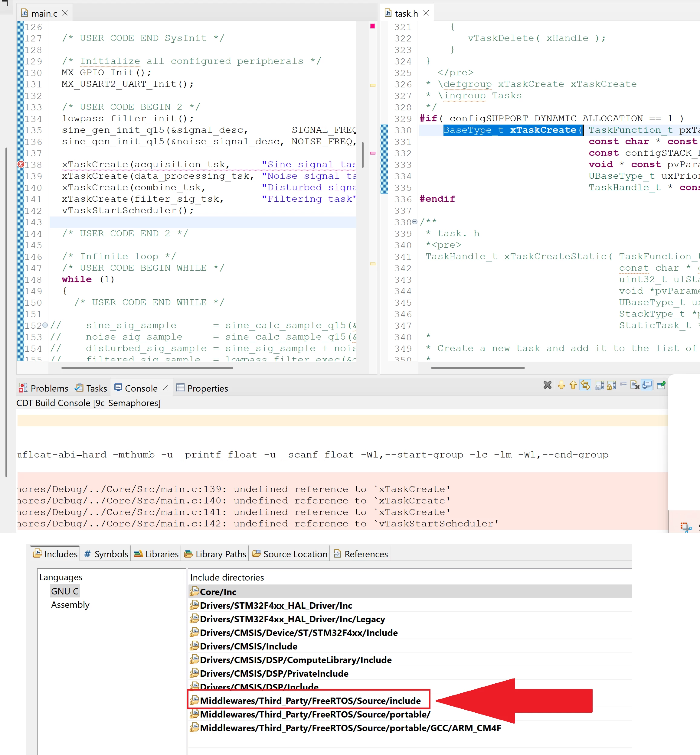
Task: Open the Properties tab
Action: click(x=202, y=388)
